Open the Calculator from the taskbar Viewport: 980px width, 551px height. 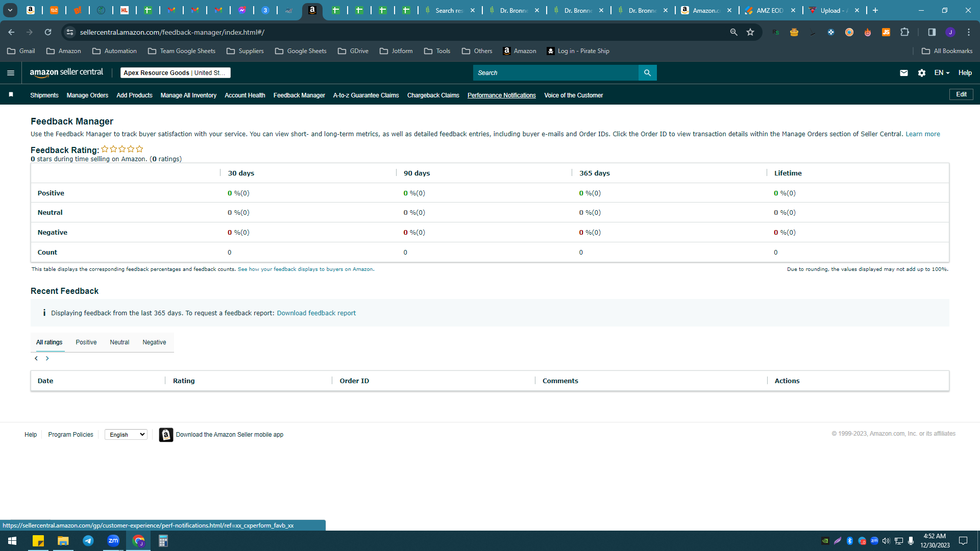click(x=163, y=541)
